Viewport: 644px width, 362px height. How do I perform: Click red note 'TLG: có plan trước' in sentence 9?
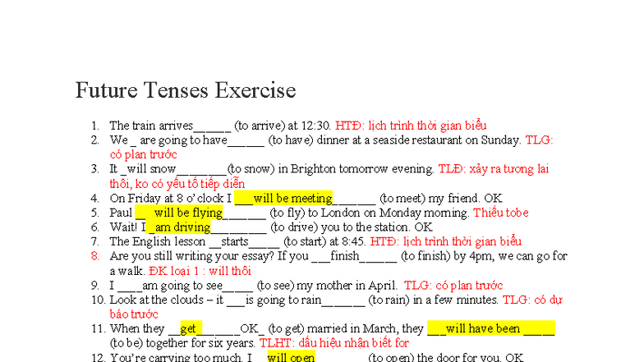453,286
